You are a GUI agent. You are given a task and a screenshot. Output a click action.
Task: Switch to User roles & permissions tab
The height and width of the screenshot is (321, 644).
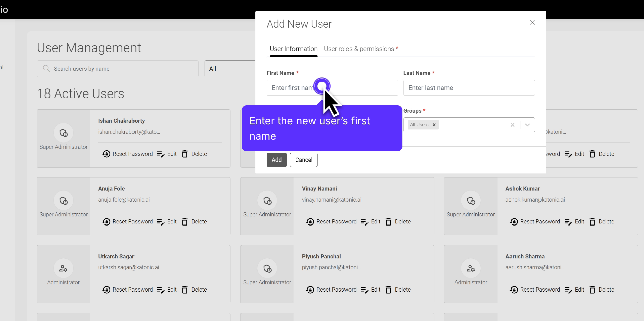point(361,49)
